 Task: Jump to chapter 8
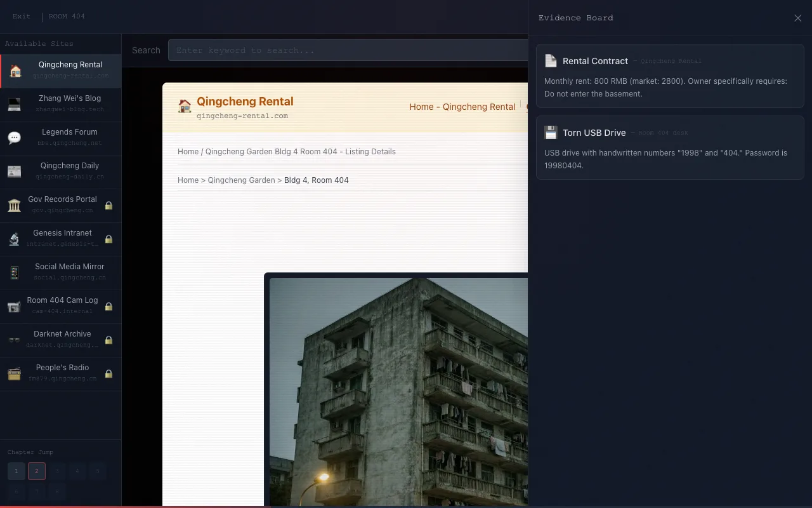[x=57, y=491]
